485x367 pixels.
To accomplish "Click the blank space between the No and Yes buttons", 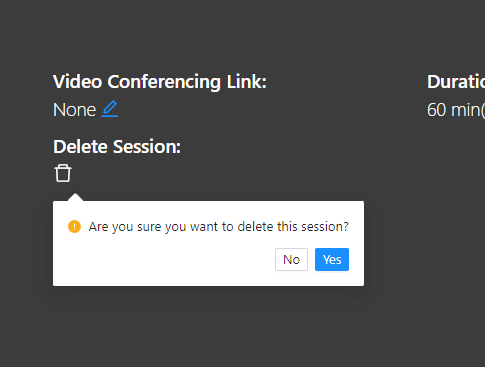I will 311,259.
